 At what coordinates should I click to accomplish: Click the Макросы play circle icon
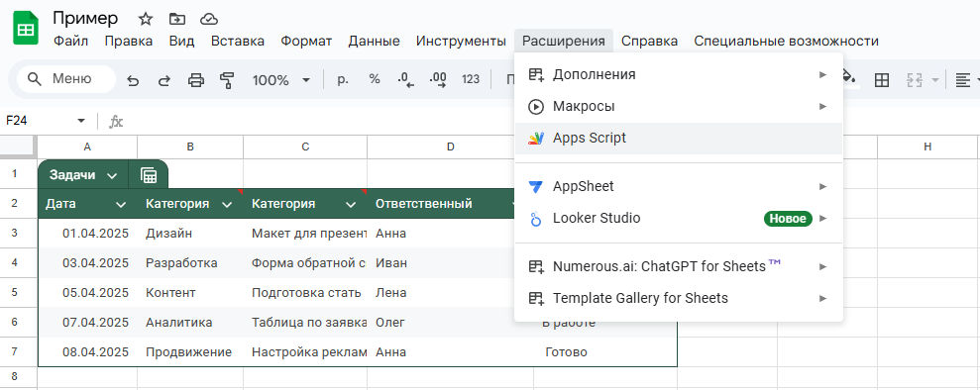click(536, 107)
